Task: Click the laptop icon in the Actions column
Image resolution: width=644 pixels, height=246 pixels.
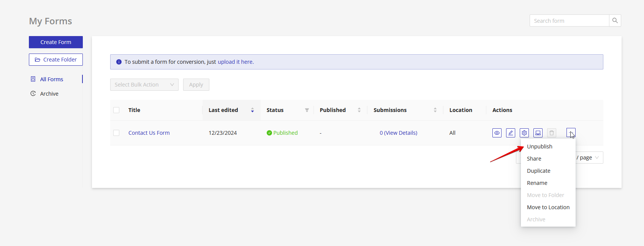Action: 538,133
